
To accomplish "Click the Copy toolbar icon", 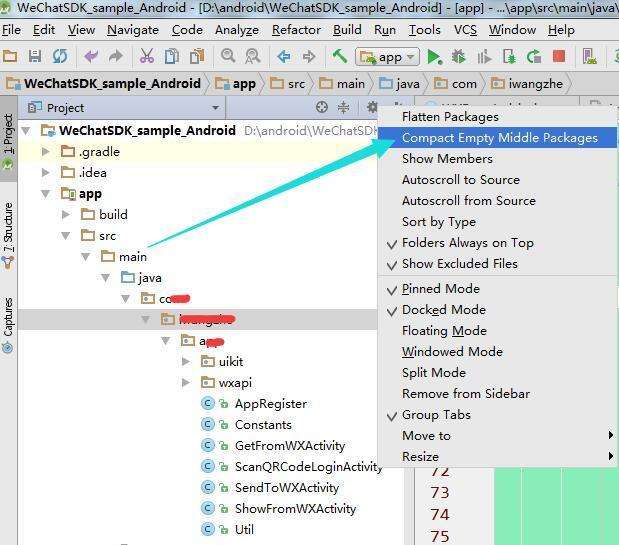I will pos(171,57).
